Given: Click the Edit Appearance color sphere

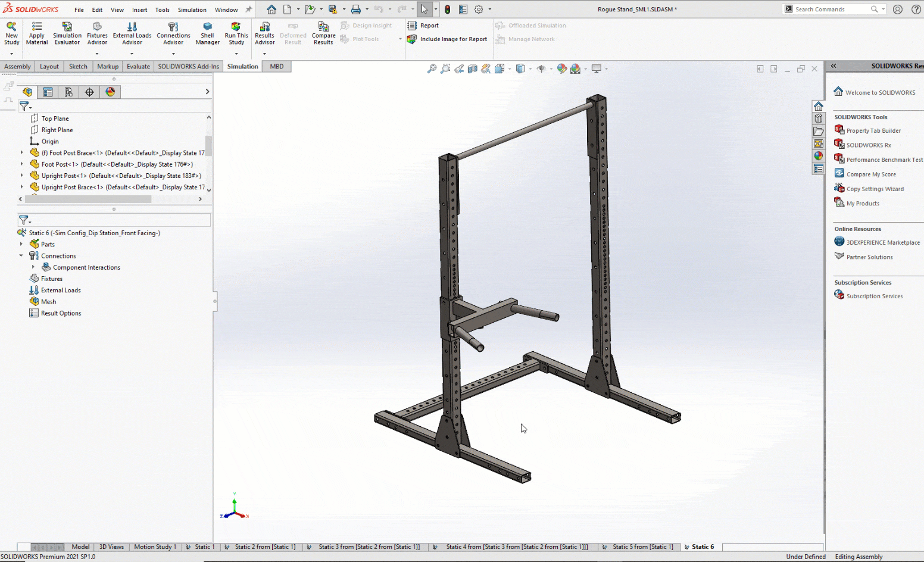Looking at the screenshot, I should pos(562,68).
